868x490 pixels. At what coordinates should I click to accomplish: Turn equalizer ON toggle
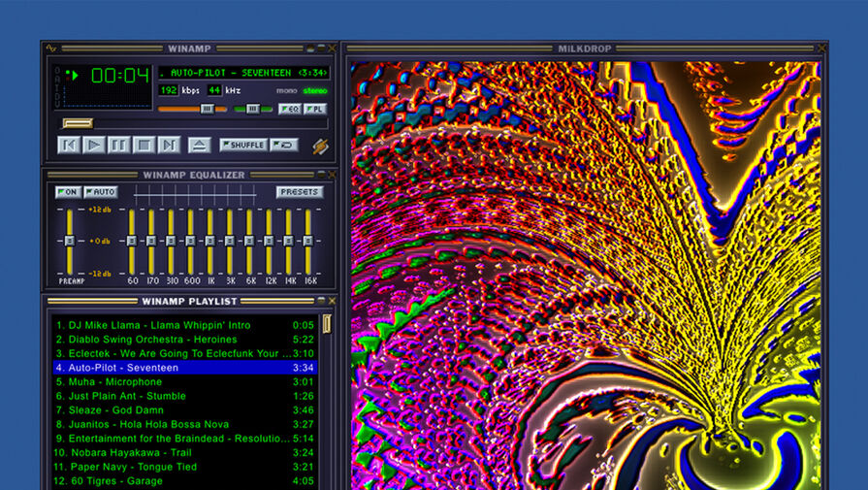click(68, 192)
